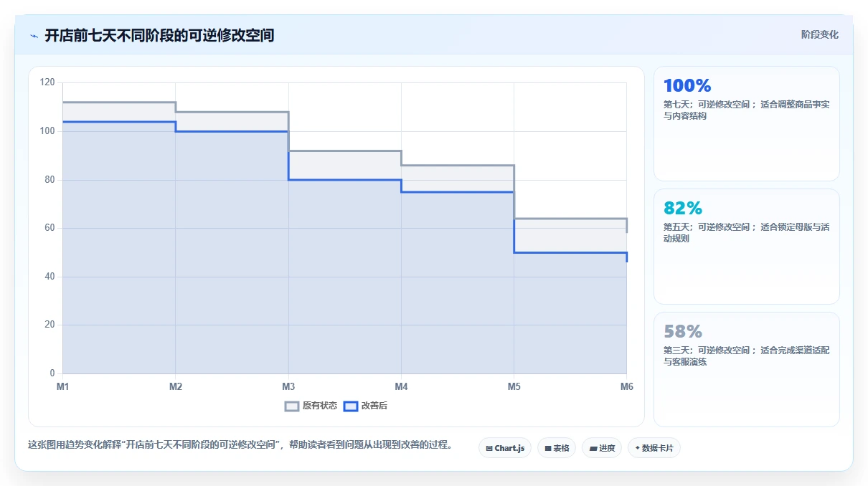Select the 表格 tag
Screen dimensions: 868x486
[x=557, y=448]
